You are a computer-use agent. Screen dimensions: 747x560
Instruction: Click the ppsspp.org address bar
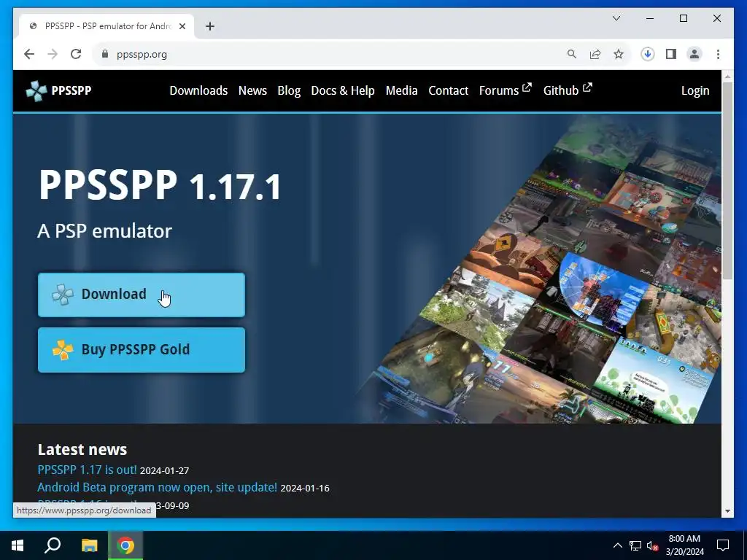tap(329, 54)
